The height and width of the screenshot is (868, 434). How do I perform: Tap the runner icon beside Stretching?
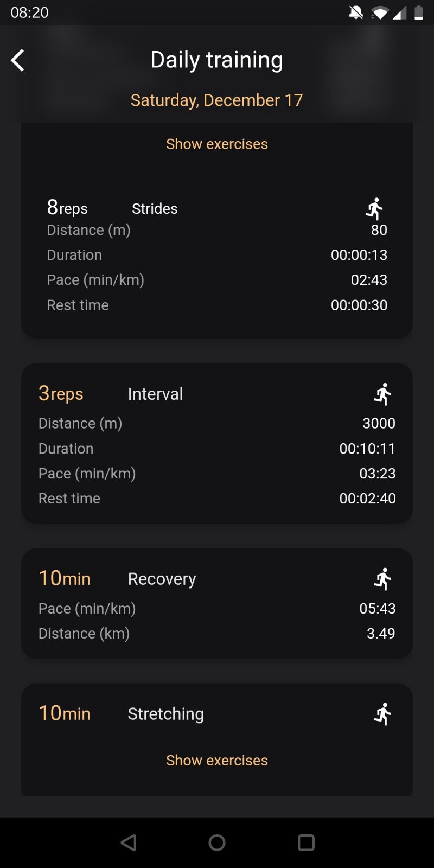click(x=383, y=714)
